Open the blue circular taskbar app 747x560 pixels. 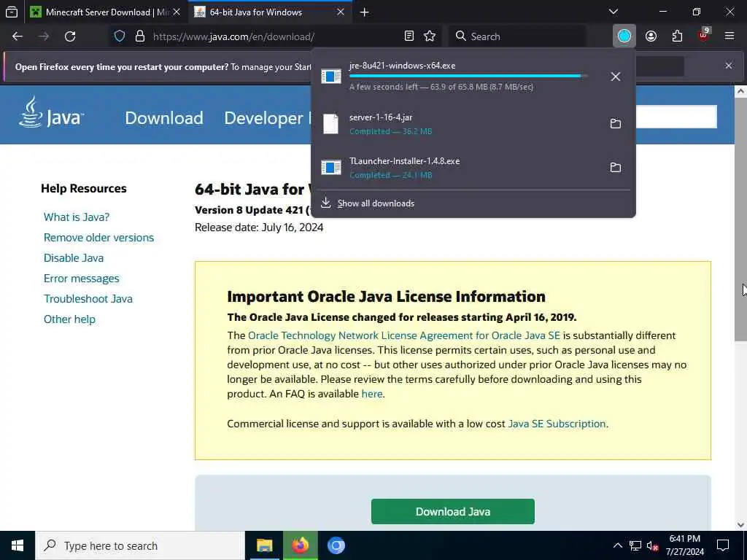336,545
